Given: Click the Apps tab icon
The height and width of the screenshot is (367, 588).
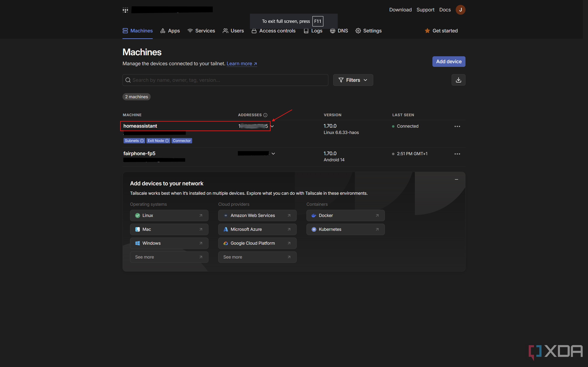Looking at the screenshot, I should pyautogui.click(x=163, y=30).
